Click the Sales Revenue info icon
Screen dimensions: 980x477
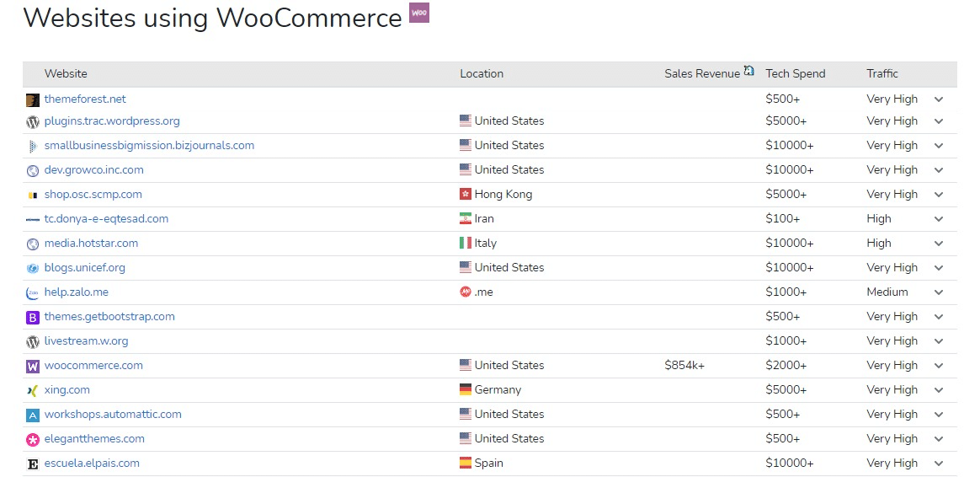point(748,72)
